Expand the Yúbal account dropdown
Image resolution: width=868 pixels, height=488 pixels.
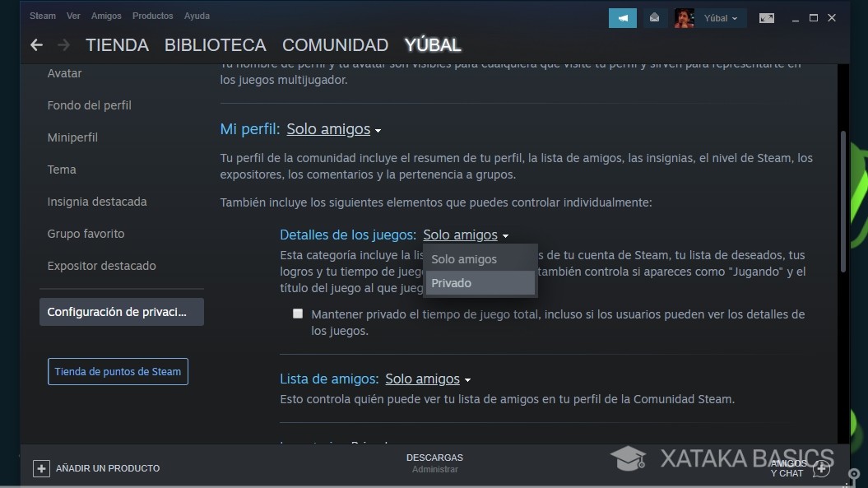[x=721, y=18]
